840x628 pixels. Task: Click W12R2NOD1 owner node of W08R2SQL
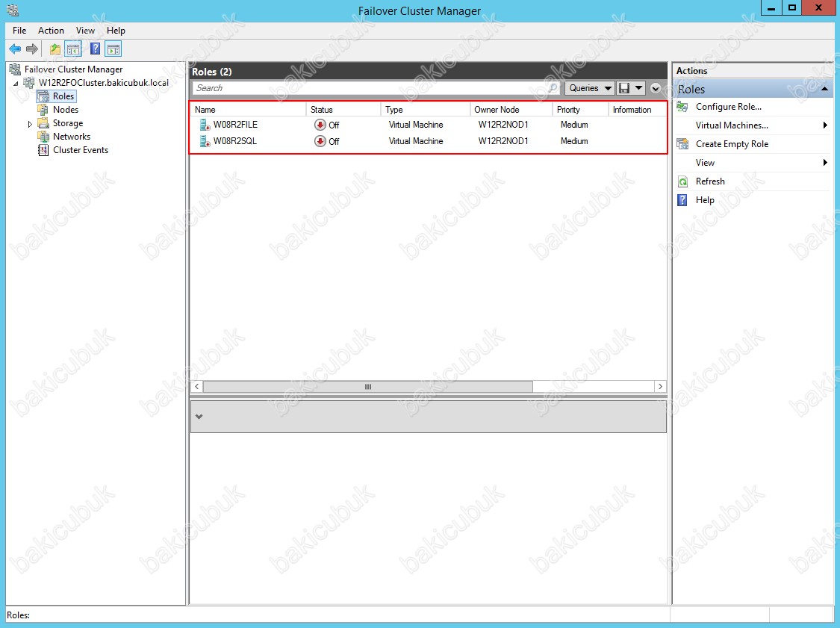point(503,141)
